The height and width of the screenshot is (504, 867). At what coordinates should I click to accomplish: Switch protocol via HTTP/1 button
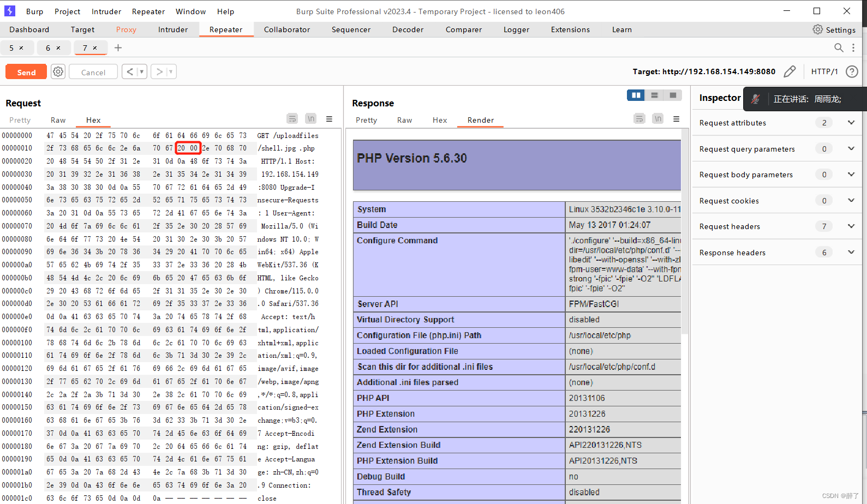(x=824, y=71)
